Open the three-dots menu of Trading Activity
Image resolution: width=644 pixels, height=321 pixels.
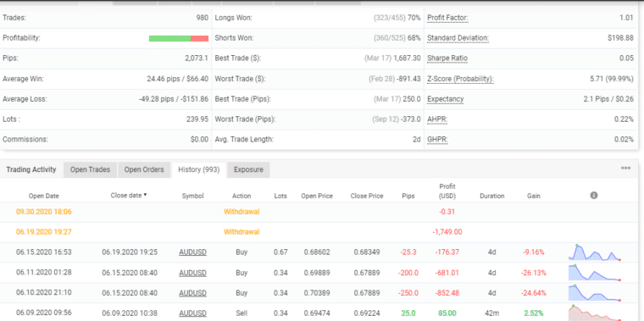625,169
